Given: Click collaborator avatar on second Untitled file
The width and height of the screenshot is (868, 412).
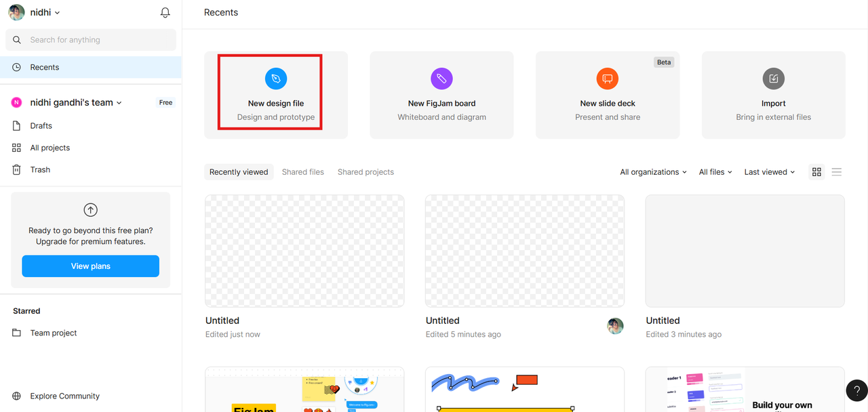Looking at the screenshot, I should 615,326.
